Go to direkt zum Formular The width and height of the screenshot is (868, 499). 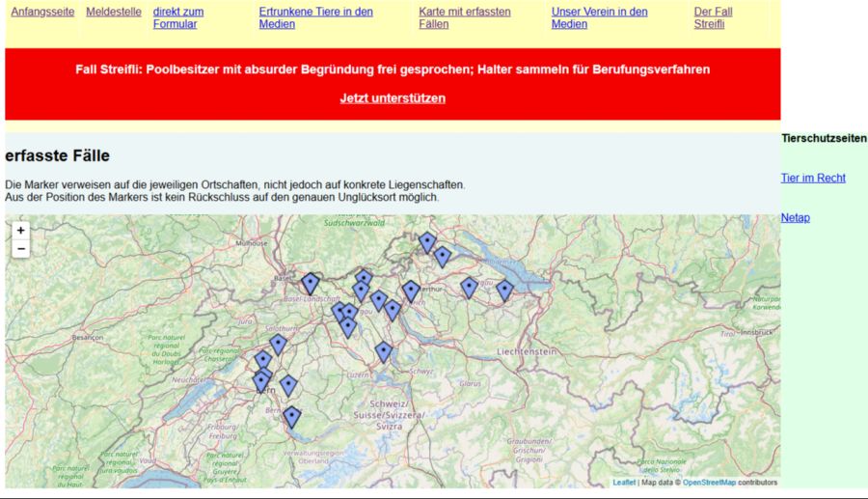[178, 17]
